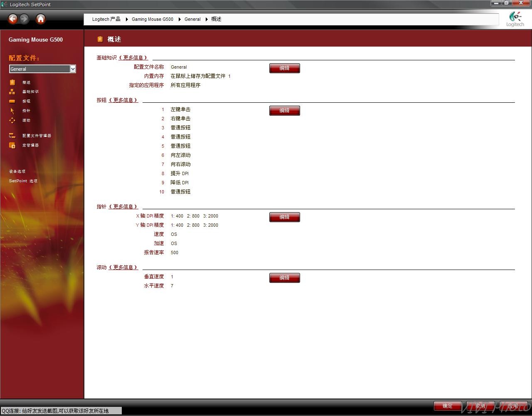Click Gaming Mouse G500 sidebar title

pos(36,40)
